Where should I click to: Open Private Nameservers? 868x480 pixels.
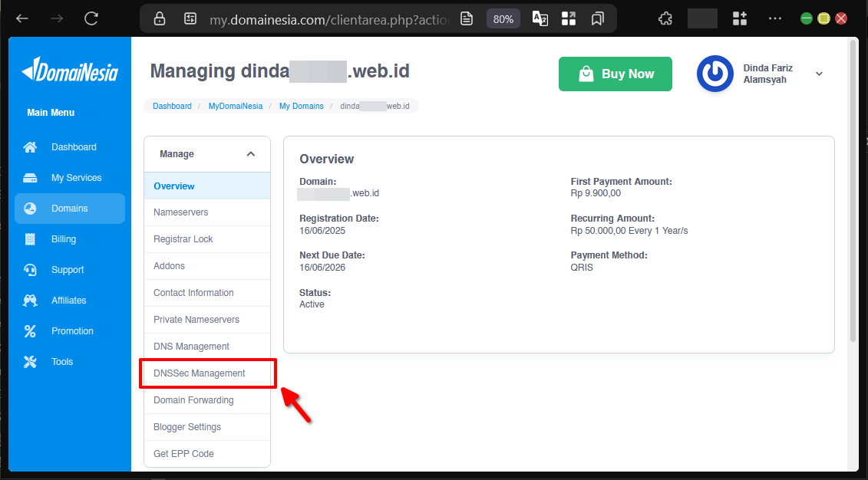(207, 320)
